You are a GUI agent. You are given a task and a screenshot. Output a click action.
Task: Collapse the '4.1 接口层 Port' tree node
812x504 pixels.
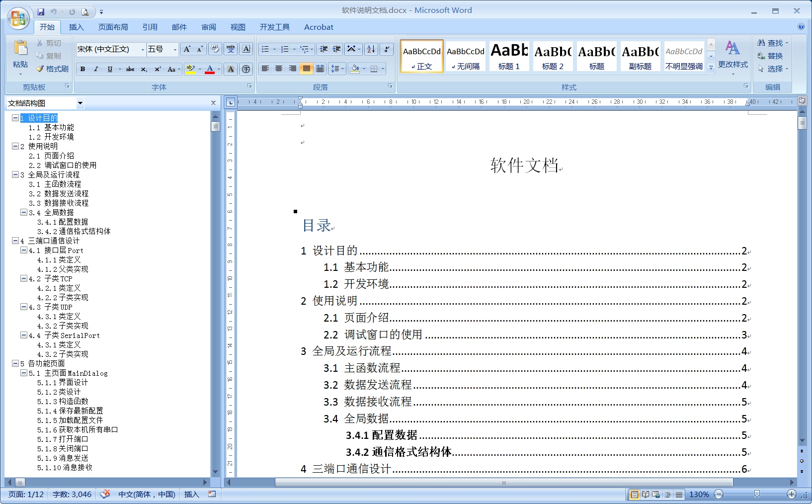pyautogui.click(x=23, y=250)
